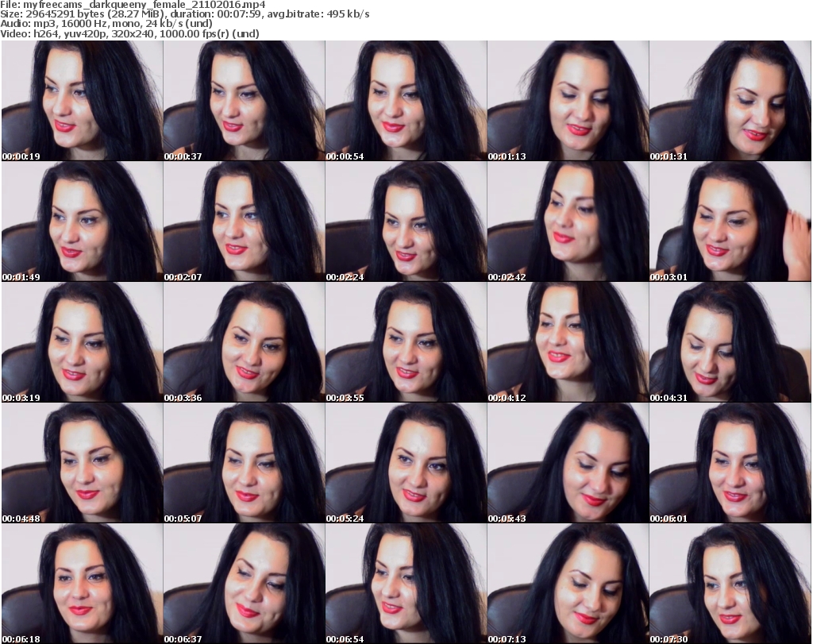Pick the 00:03:19 video frame

click(x=82, y=342)
